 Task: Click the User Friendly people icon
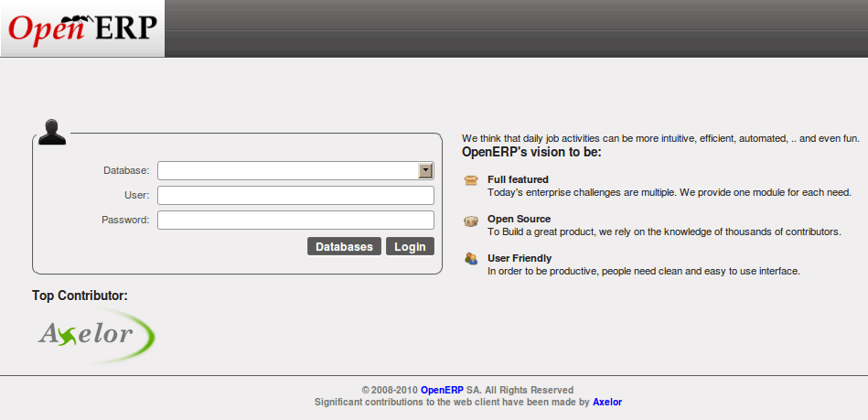point(471,259)
